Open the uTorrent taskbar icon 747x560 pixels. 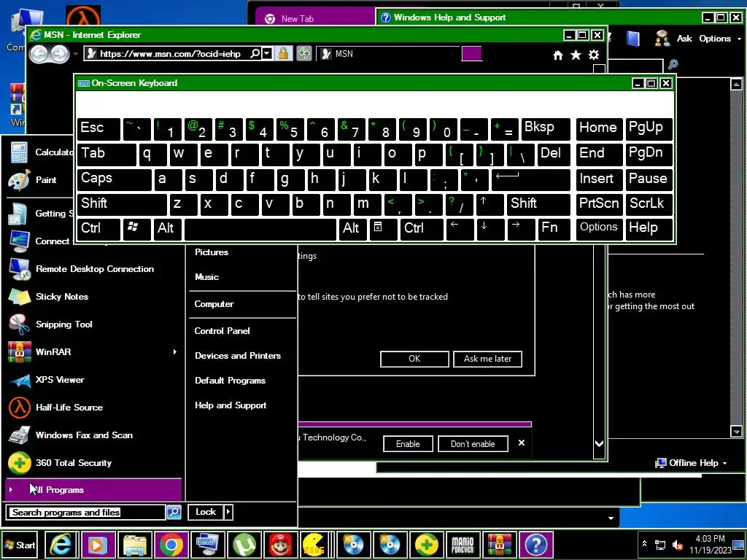(244, 544)
